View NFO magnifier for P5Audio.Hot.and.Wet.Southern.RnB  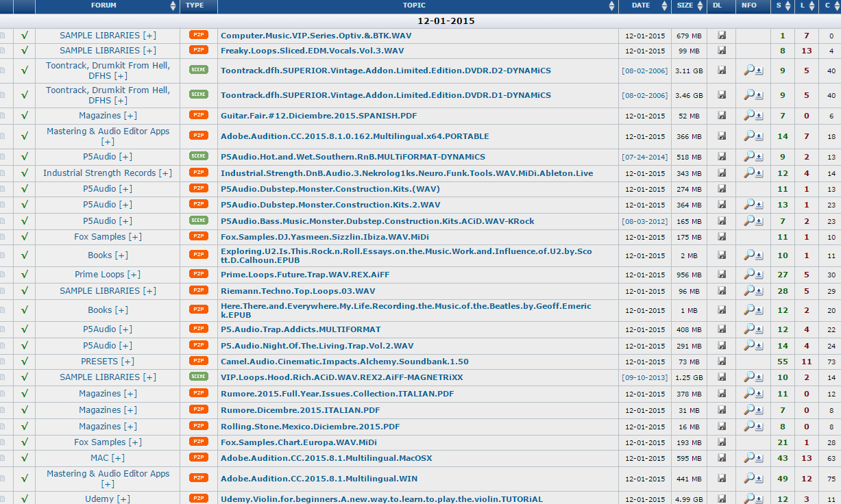(749, 156)
